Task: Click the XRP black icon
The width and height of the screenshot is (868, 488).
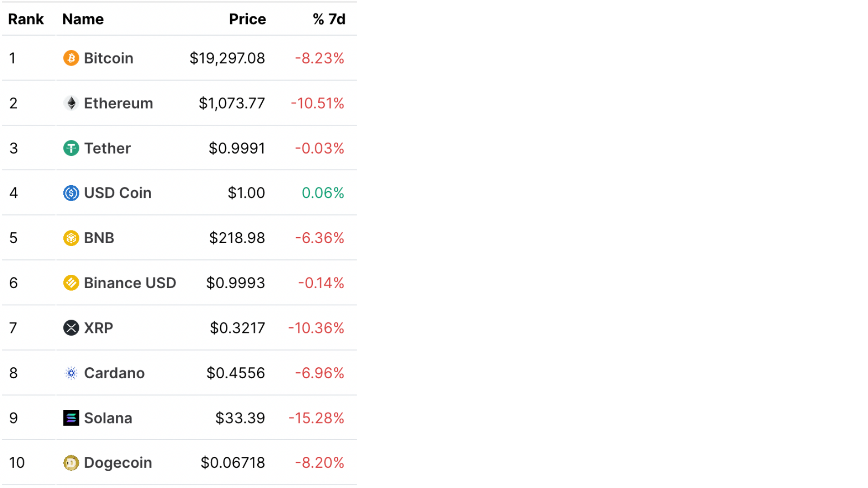Action: pos(71,328)
